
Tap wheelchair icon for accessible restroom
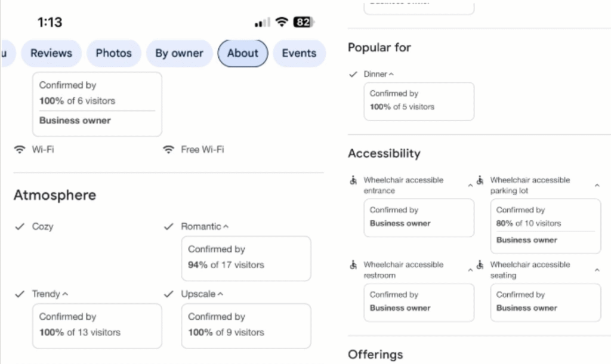pyautogui.click(x=353, y=265)
